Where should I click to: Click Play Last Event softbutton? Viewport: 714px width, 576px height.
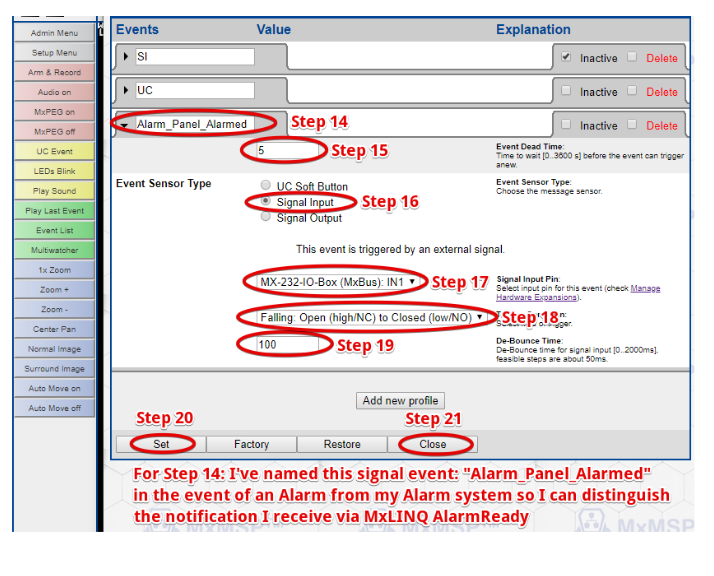[x=54, y=211]
